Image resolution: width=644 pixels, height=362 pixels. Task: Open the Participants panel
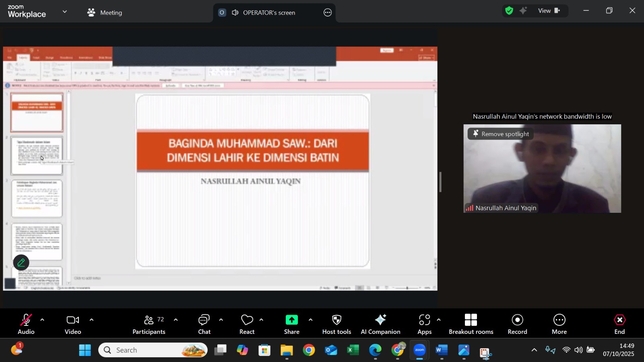click(x=149, y=324)
